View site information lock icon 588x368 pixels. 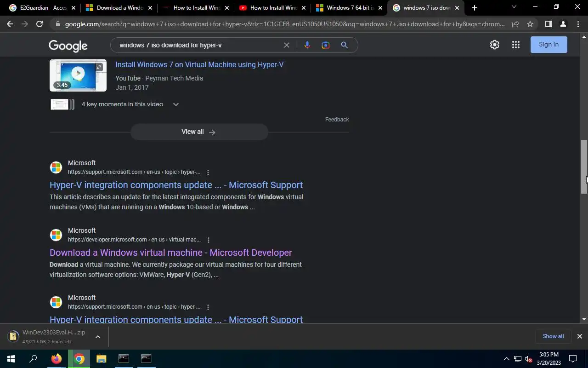[x=57, y=24]
